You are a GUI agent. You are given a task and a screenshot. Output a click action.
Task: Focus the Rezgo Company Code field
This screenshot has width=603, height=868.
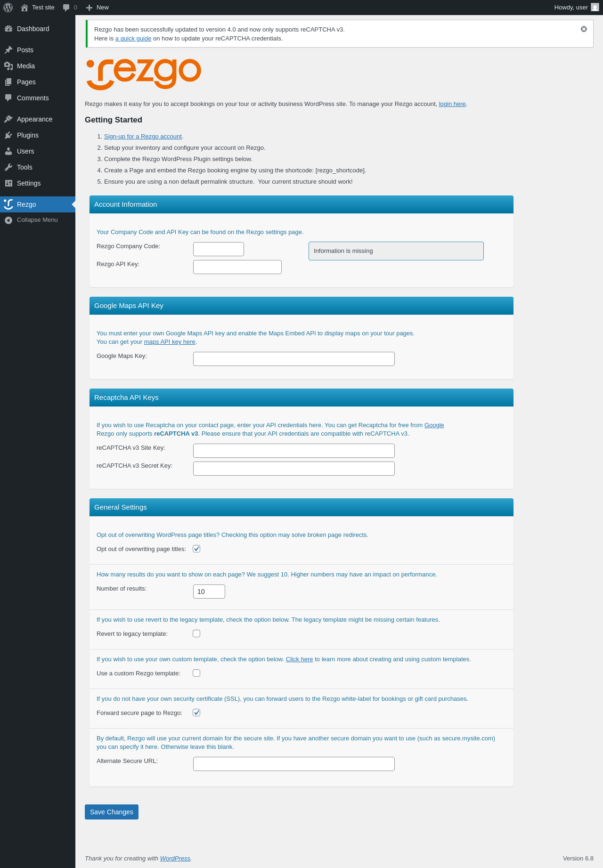(x=219, y=249)
